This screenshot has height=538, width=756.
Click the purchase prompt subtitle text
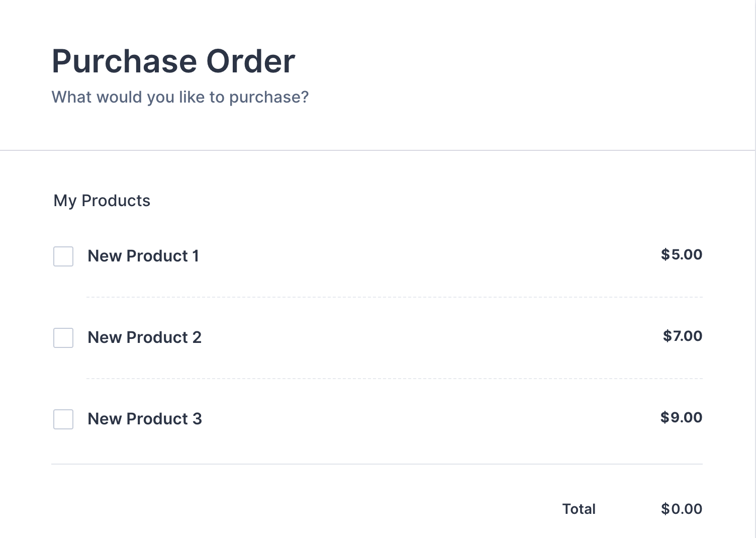point(179,97)
